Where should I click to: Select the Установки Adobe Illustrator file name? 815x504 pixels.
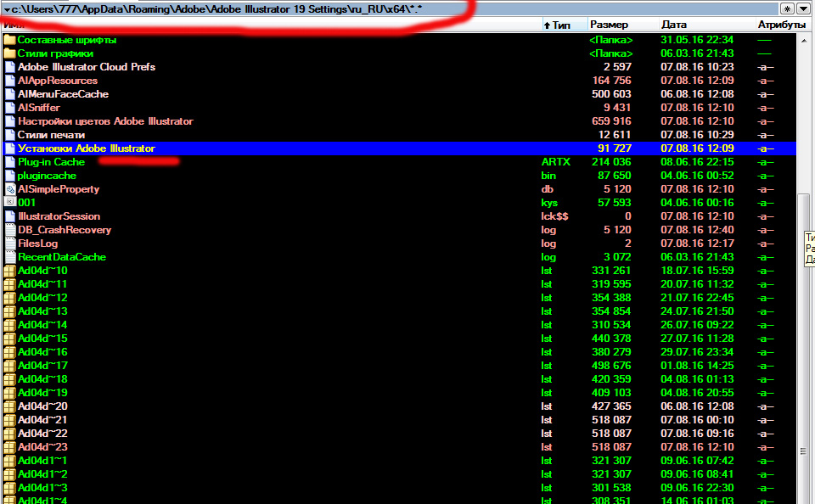coord(87,148)
